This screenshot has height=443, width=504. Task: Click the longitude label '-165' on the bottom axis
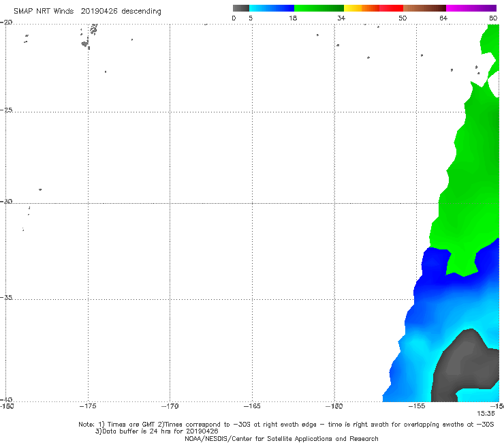pos(252,406)
